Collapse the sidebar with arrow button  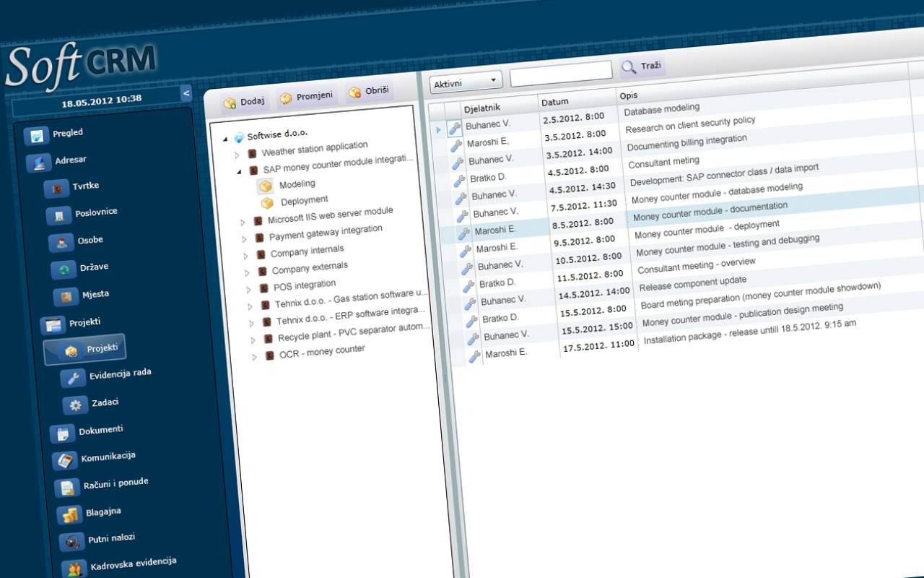(x=186, y=92)
